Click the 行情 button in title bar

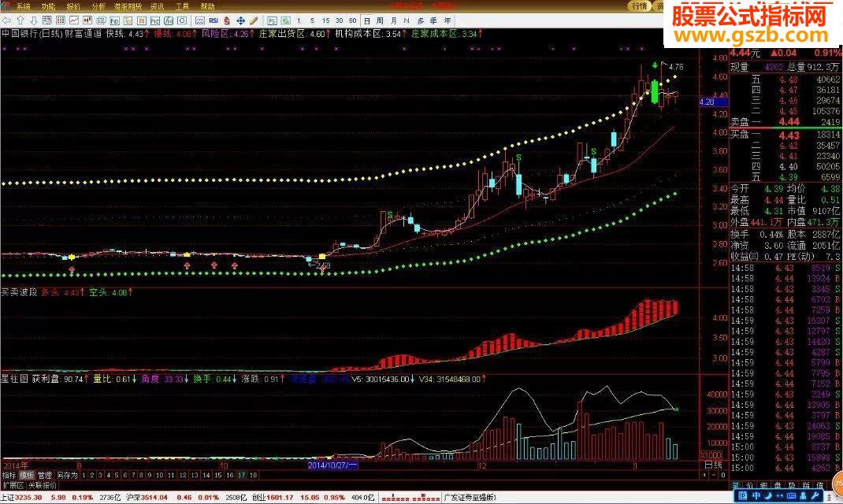coord(639,6)
